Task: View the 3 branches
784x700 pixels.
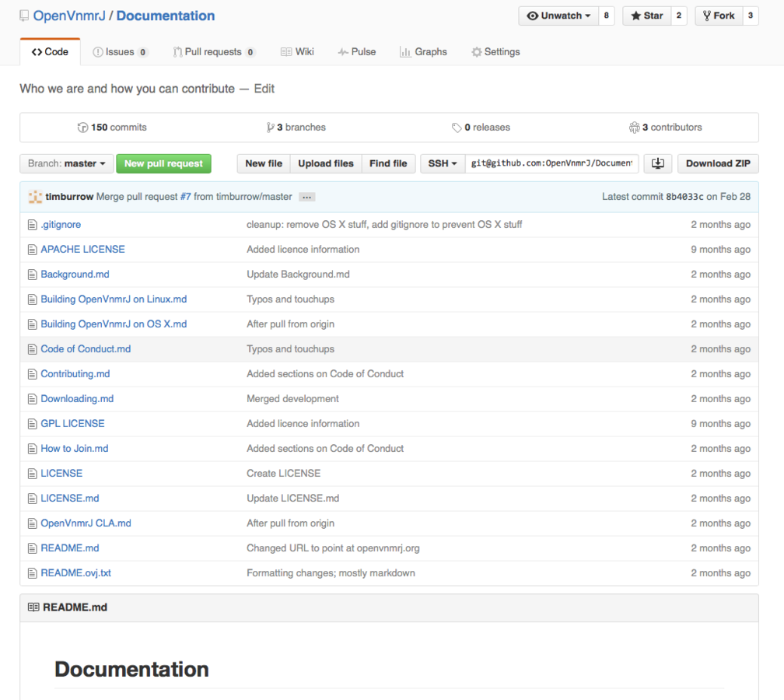Action: click(x=296, y=128)
